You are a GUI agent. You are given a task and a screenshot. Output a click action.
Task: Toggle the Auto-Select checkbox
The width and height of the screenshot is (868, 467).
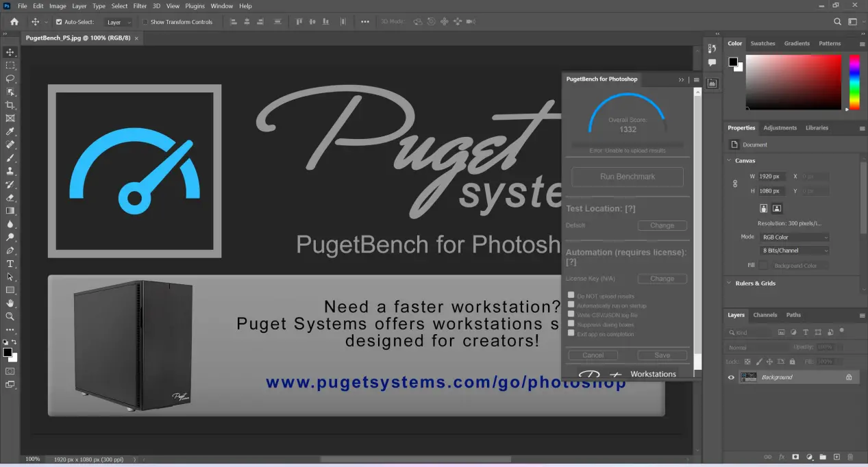[x=59, y=22]
